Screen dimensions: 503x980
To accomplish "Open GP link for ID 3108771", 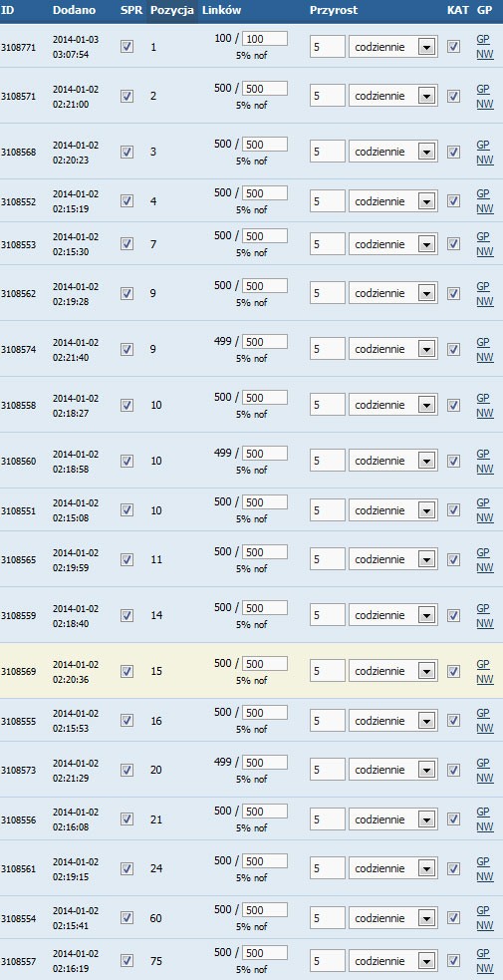I will pyautogui.click(x=483, y=39).
